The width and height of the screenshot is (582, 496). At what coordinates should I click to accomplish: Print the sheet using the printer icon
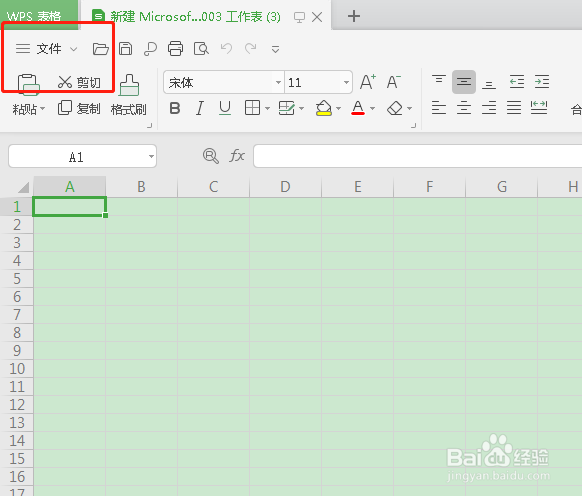[175, 49]
